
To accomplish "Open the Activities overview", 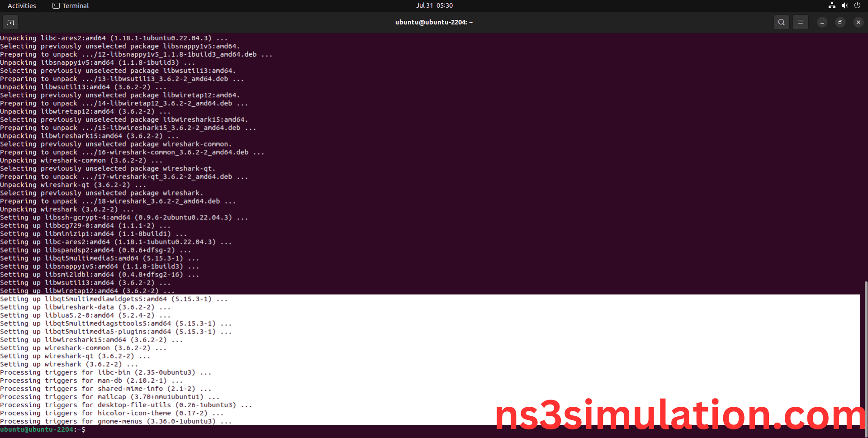I will (21, 5).
